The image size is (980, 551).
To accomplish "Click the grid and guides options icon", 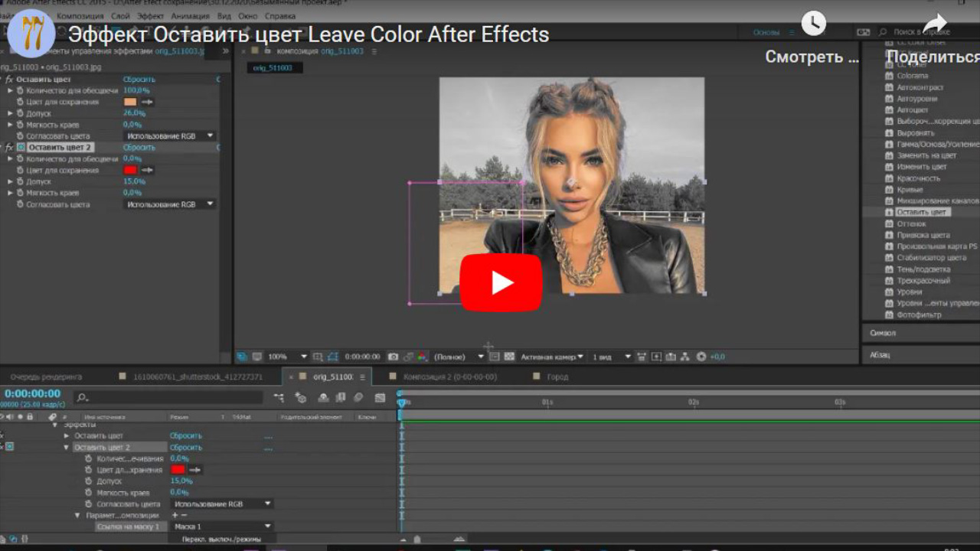I will point(317,357).
